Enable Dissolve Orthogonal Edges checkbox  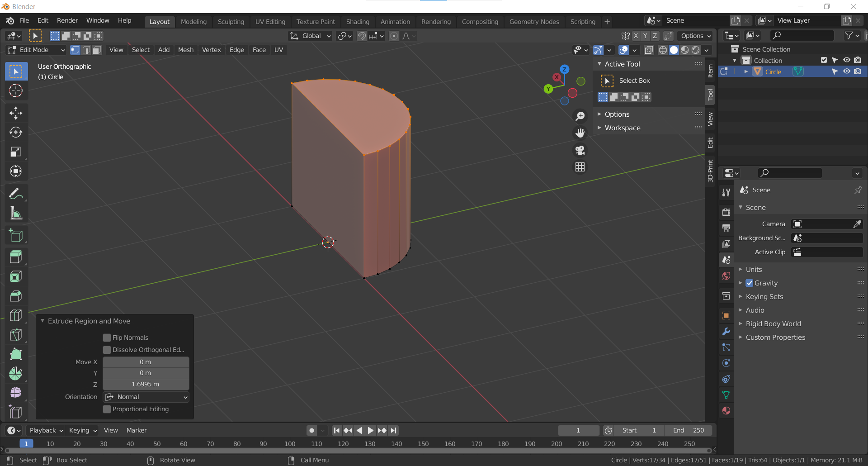point(107,350)
